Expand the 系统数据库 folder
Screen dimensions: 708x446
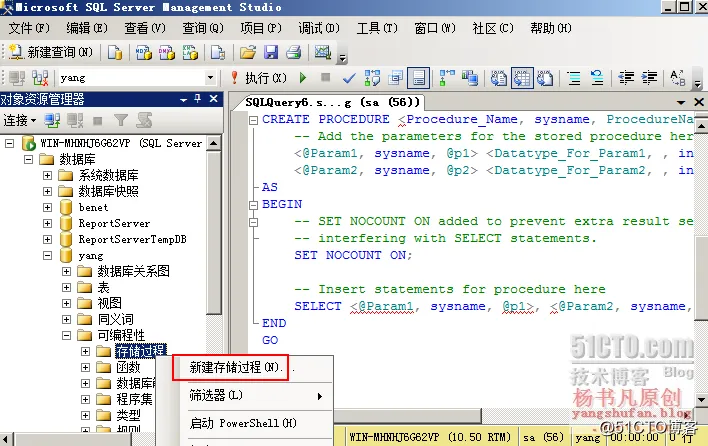[x=47, y=175]
